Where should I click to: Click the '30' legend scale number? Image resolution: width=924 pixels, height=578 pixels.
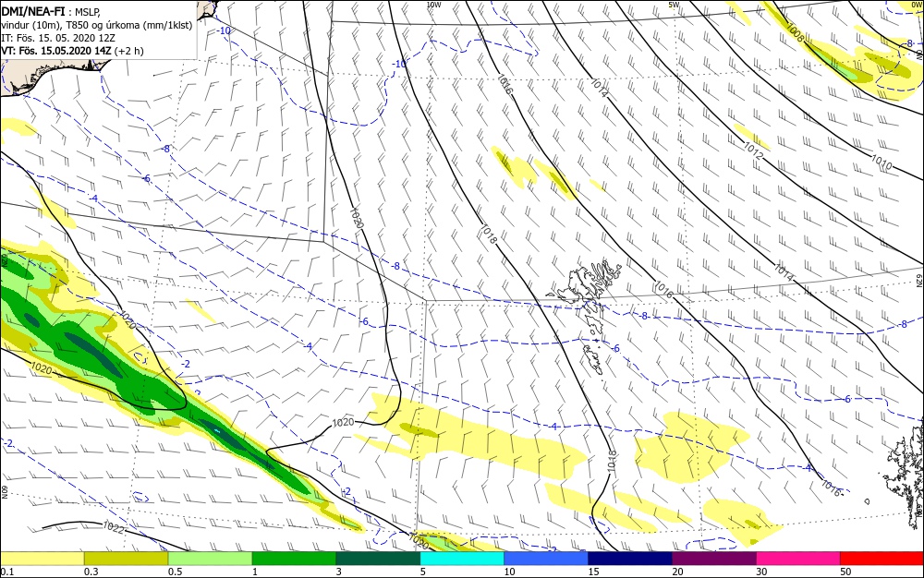tap(761, 572)
